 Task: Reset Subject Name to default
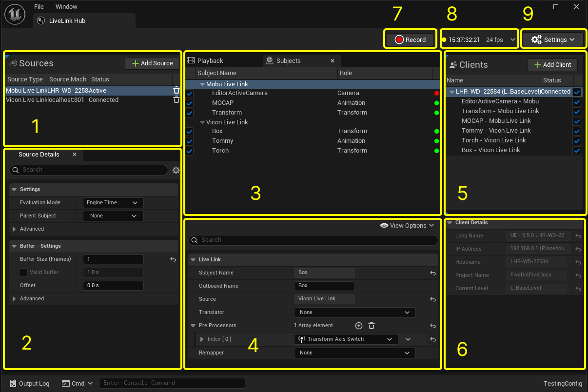tap(432, 273)
